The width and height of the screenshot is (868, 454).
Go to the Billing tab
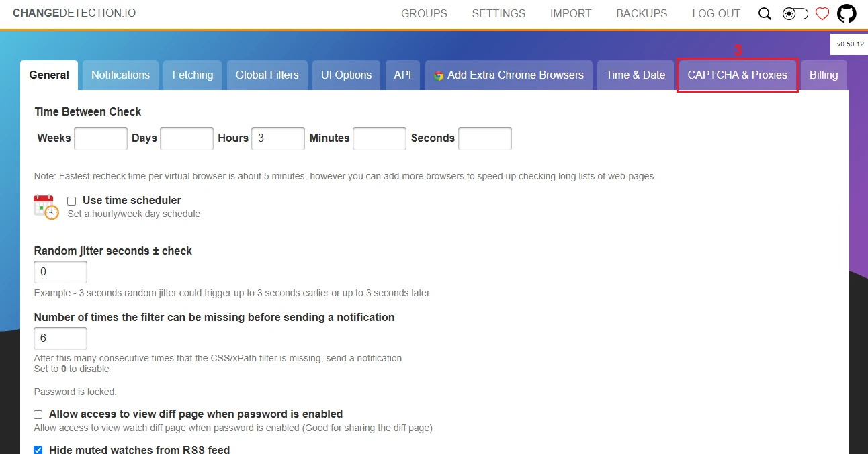point(823,75)
